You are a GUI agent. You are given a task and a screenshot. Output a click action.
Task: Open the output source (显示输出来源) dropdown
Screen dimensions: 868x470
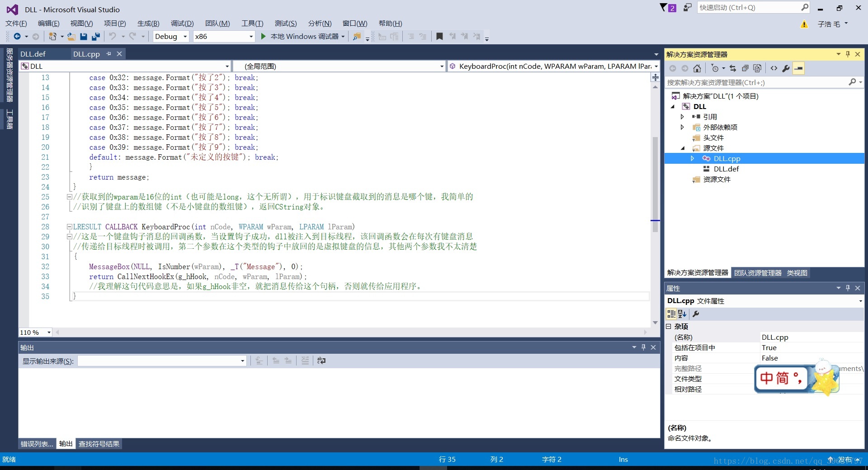243,361
